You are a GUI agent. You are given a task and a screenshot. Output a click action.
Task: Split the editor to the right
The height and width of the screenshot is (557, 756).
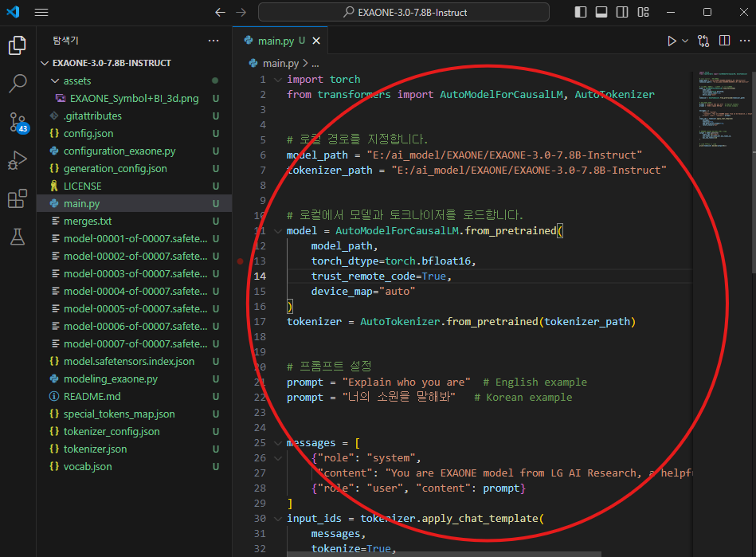click(x=724, y=41)
